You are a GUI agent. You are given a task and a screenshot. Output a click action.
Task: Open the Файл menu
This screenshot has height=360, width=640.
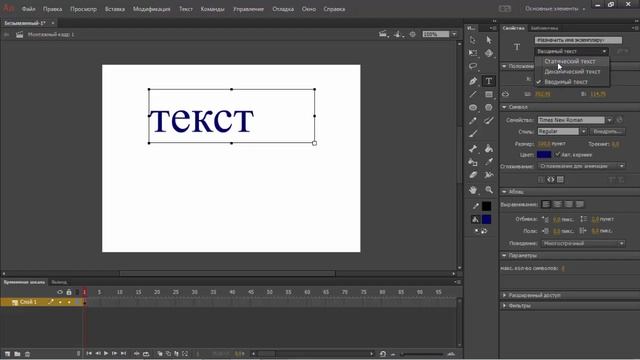(x=29, y=9)
